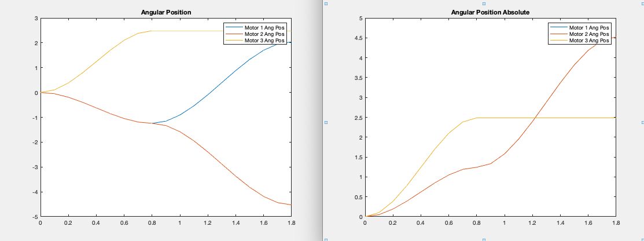644x241 pixels.
Task: Click the 'Angular Position' plot title
Action: pyautogui.click(x=166, y=12)
